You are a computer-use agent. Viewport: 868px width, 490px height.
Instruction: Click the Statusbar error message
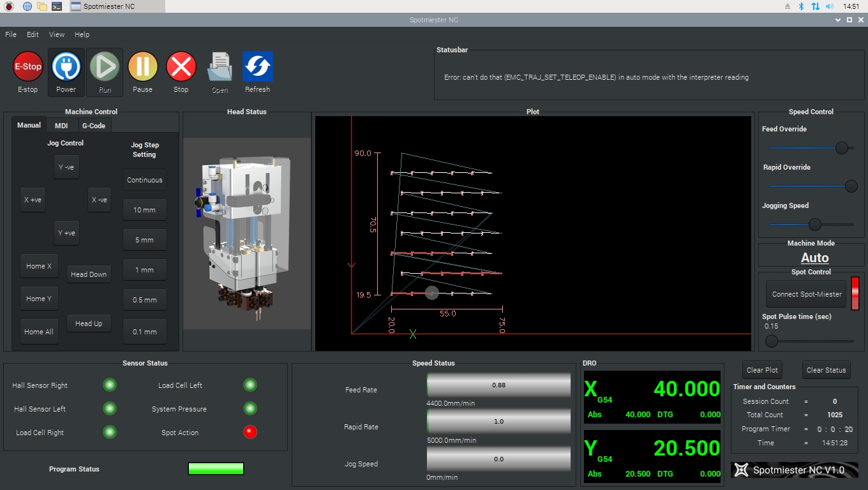[x=596, y=77]
